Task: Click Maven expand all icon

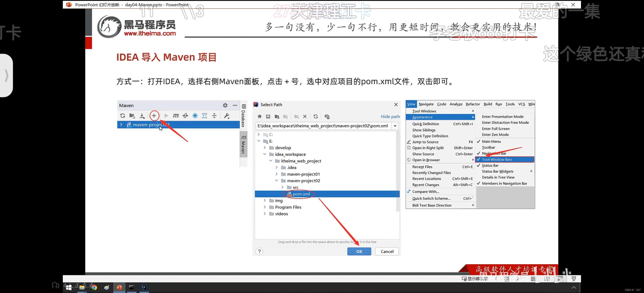Action: click(x=205, y=116)
